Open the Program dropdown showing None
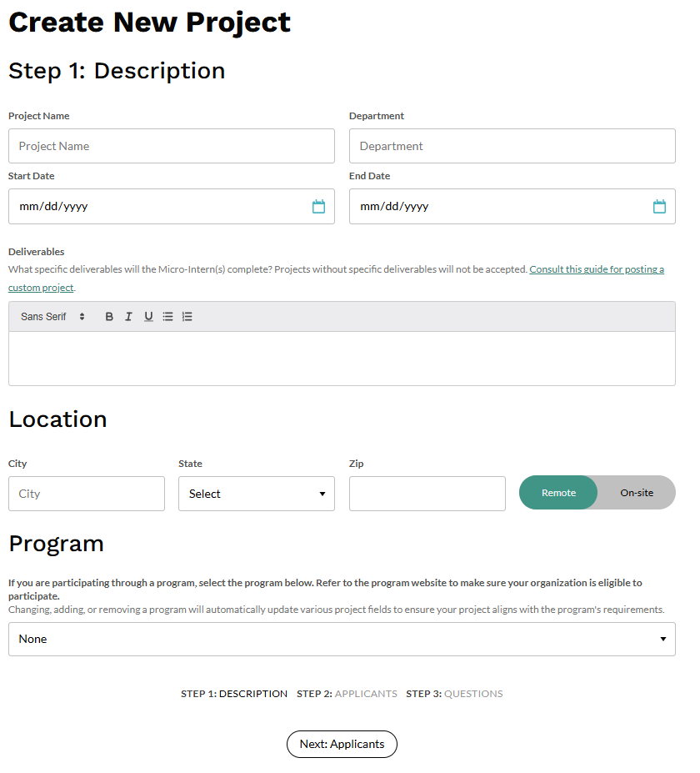700x773 pixels. [342, 639]
